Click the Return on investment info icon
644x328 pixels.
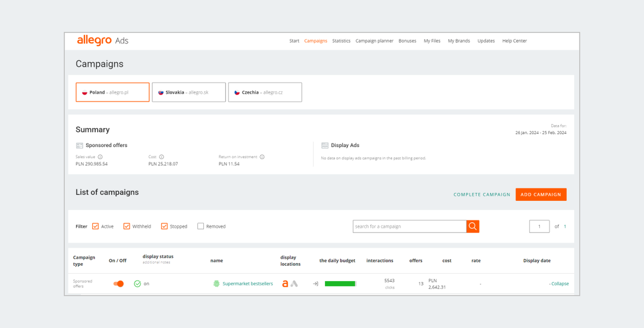pyautogui.click(x=262, y=157)
